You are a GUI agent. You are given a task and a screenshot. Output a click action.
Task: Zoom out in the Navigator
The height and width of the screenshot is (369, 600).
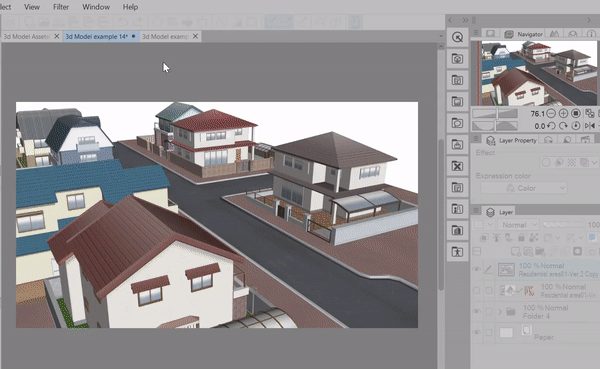tap(551, 113)
